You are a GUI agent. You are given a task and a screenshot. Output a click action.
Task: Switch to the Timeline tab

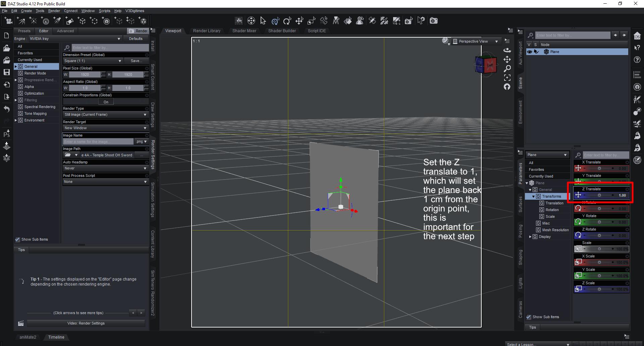[x=56, y=337]
